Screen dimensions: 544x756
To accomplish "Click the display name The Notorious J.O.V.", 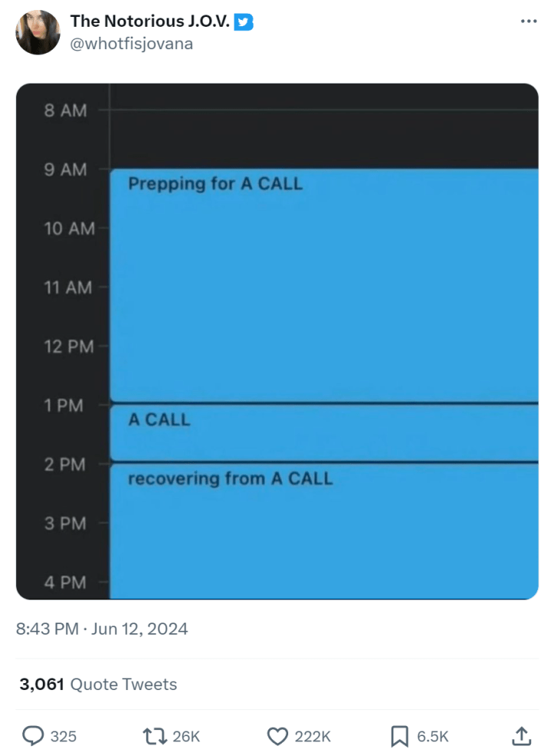I will tap(149, 21).
